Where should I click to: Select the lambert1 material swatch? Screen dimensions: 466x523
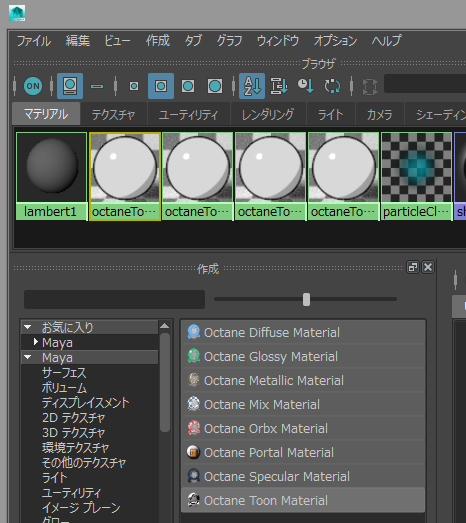[x=51, y=176]
